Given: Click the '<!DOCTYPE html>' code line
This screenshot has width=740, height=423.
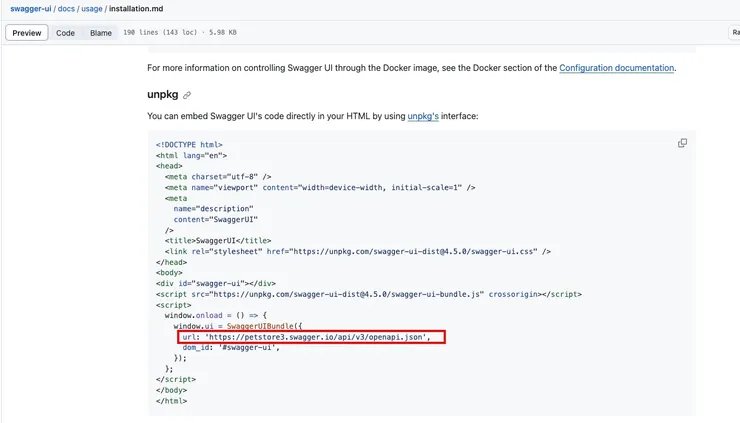Looking at the screenshot, I should (x=189, y=144).
